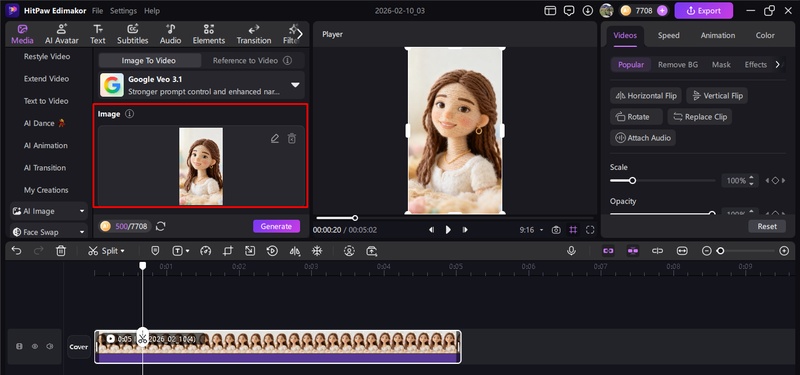Open the user profile avatar
Image resolution: width=800 pixels, height=375 pixels.
[x=606, y=10]
